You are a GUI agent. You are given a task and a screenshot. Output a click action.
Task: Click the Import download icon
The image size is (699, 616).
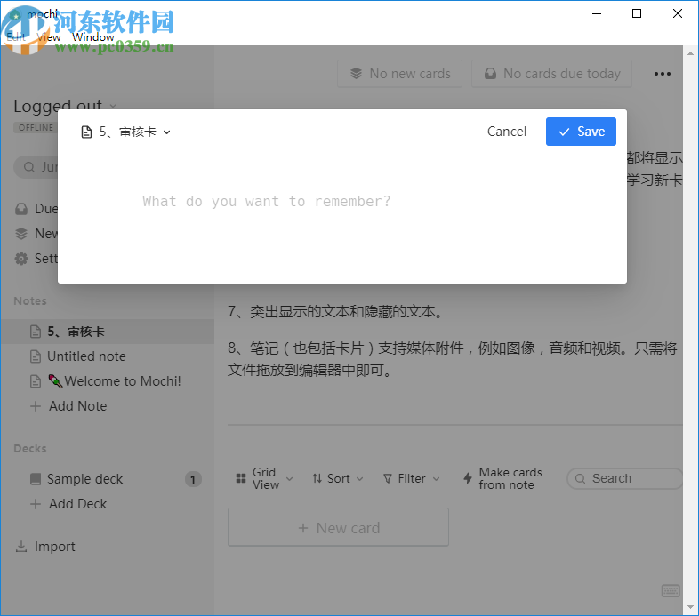pos(21,547)
